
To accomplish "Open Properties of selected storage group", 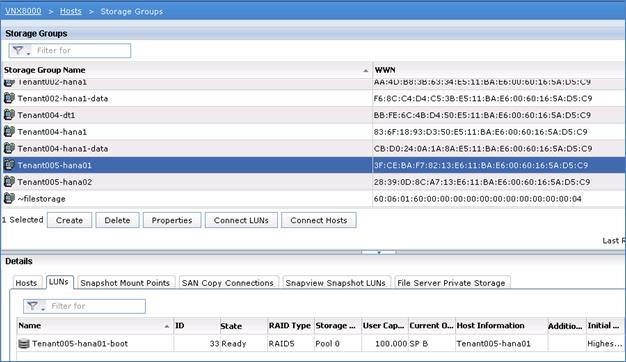I will tap(172, 220).
